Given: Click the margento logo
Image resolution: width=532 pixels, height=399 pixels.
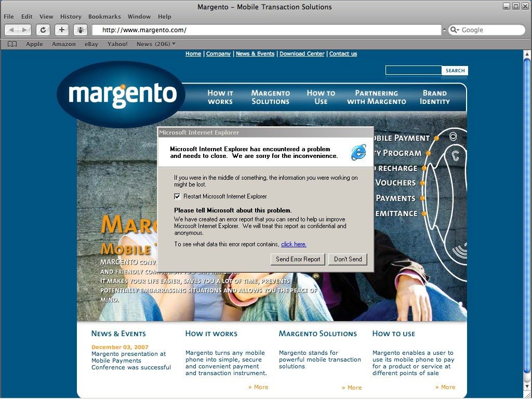Looking at the screenshot, I should coord(121,95).
